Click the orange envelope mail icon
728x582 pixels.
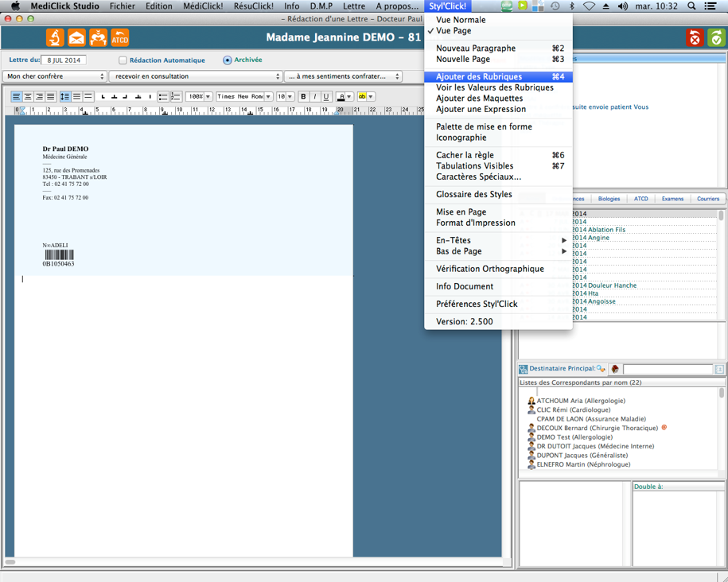coord(76,37)
